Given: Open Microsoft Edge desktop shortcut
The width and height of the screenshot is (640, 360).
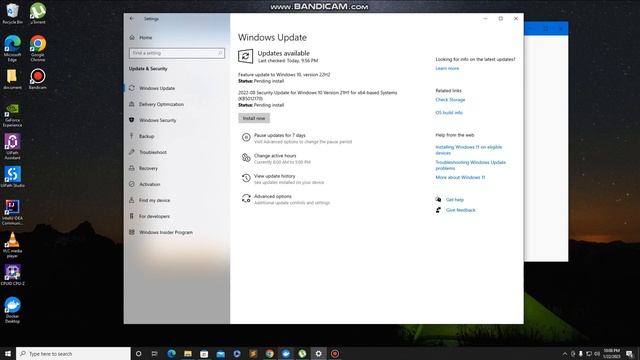Looking at the screenshot, I should (x=12, y=48).
